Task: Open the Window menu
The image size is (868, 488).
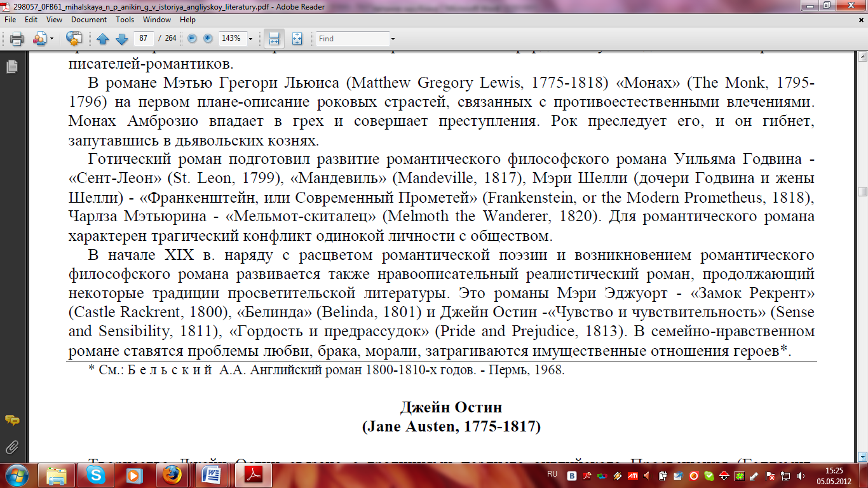Action: pyautogui.click(x=157, y=20)
